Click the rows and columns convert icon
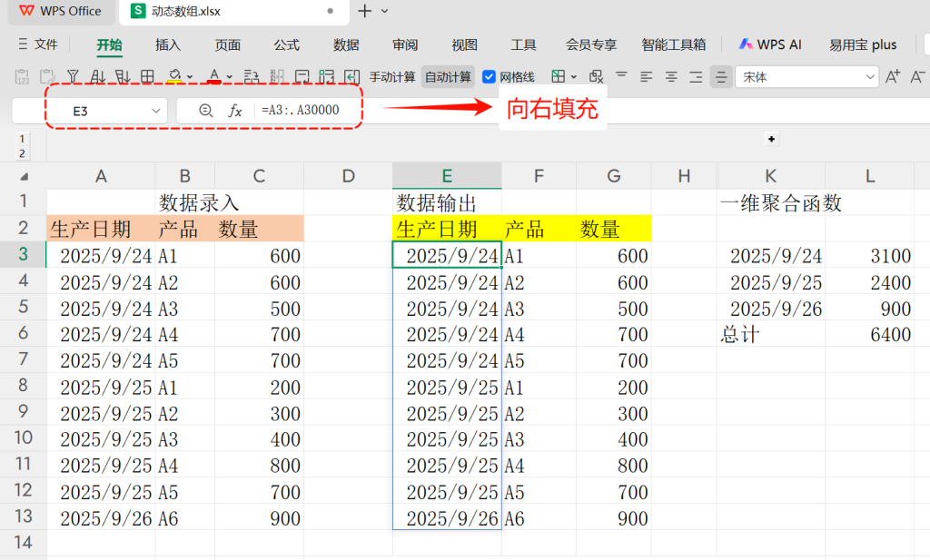This screenshot has height=560, width=930. tap(252, 77)
